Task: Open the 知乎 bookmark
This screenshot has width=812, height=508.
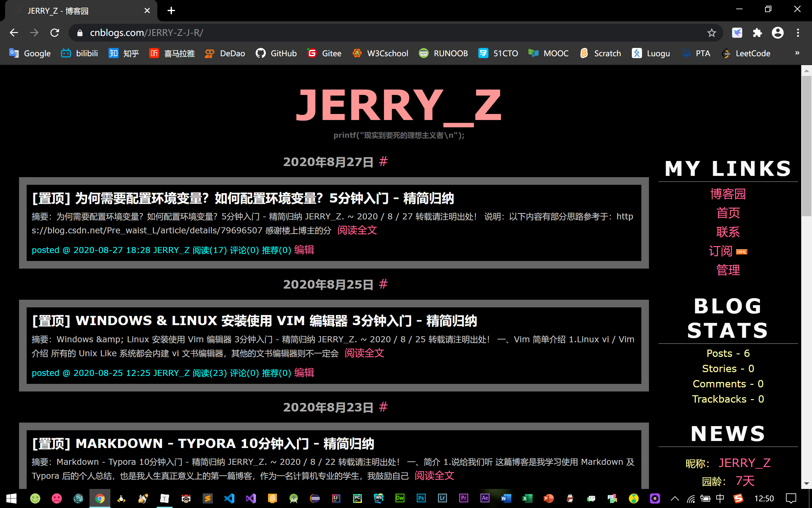Action: (123, 53)
